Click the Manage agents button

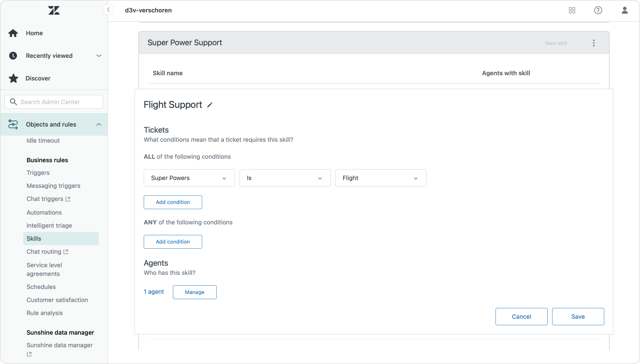pos(195,292)
